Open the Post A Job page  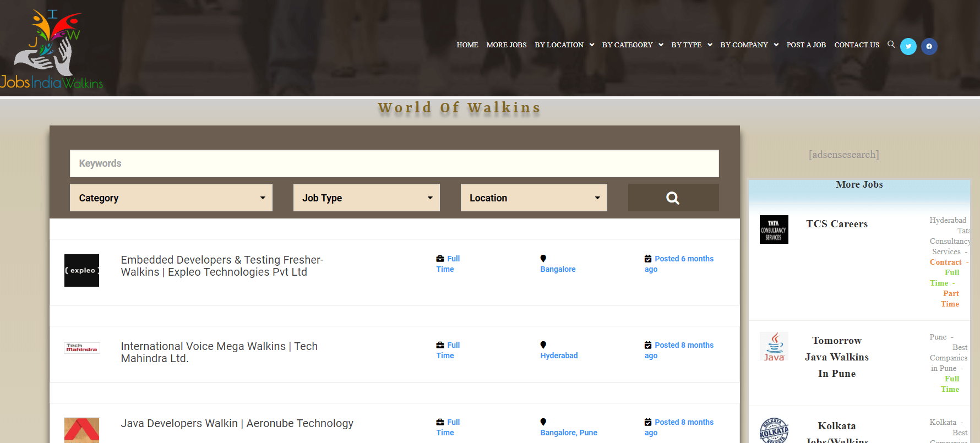point(806,45)
